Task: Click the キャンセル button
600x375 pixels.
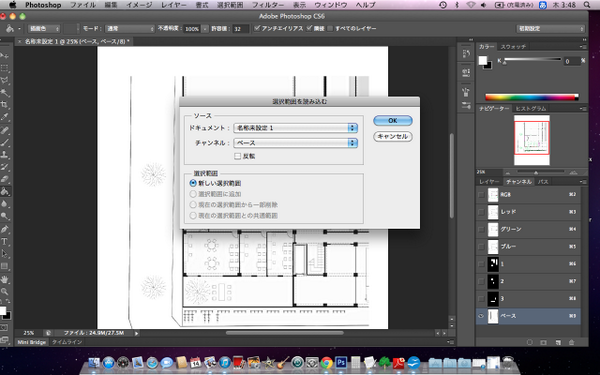Action: tap(393, 136)
